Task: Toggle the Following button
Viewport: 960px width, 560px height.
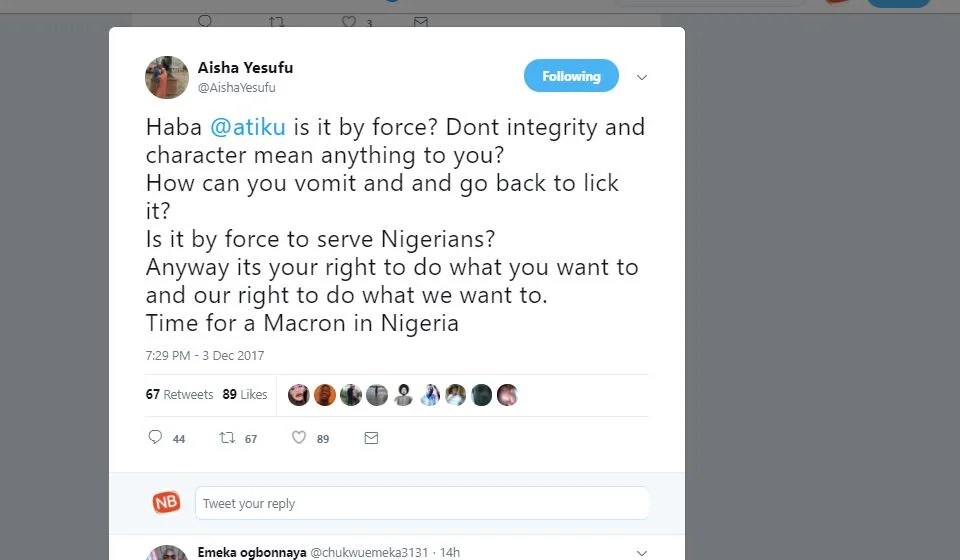Action: coord(571,76)
